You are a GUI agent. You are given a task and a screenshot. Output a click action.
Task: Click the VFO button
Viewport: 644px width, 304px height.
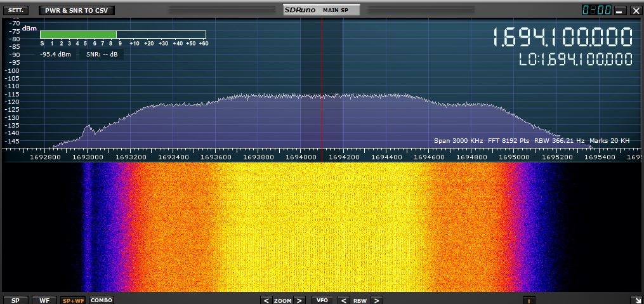click(322, 300)
